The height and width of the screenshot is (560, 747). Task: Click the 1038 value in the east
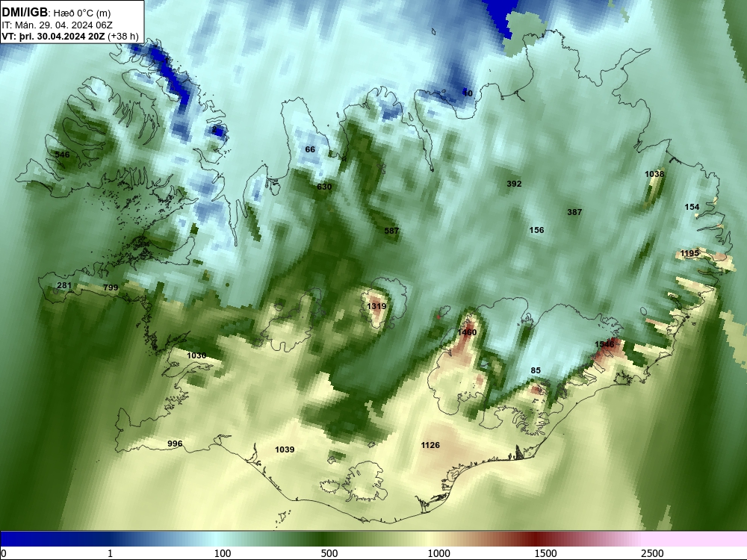tap(654, 174)
